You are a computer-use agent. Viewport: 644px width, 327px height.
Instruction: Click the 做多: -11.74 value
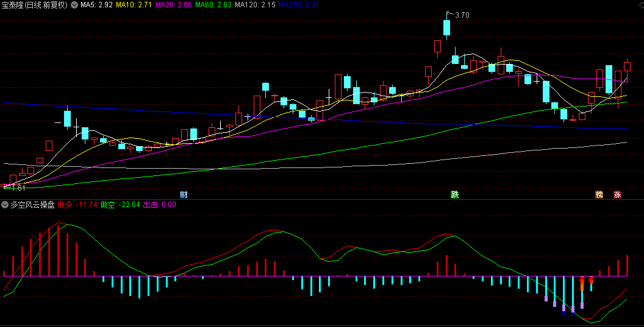pos(77,205)
